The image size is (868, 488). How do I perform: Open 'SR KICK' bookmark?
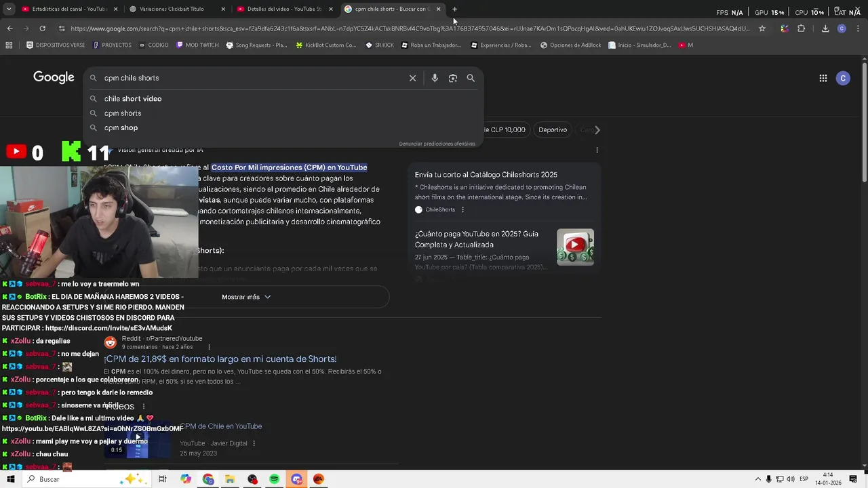click(380, 45)
